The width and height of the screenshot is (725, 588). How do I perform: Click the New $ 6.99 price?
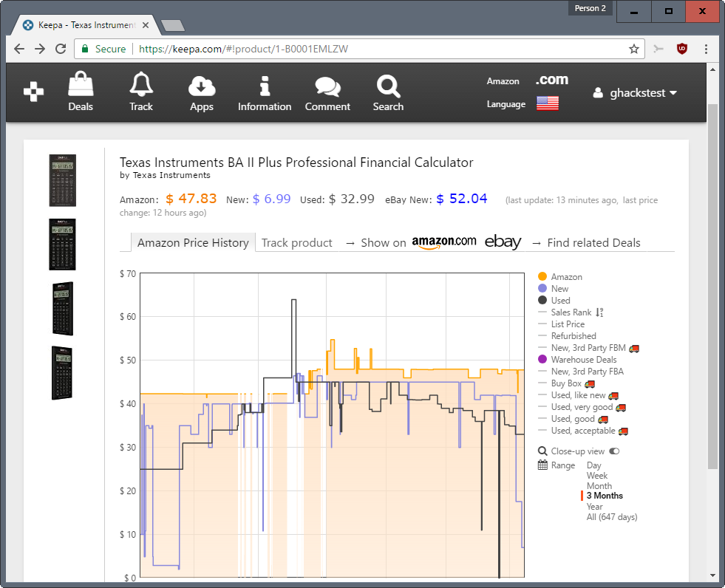click(271, 199)
